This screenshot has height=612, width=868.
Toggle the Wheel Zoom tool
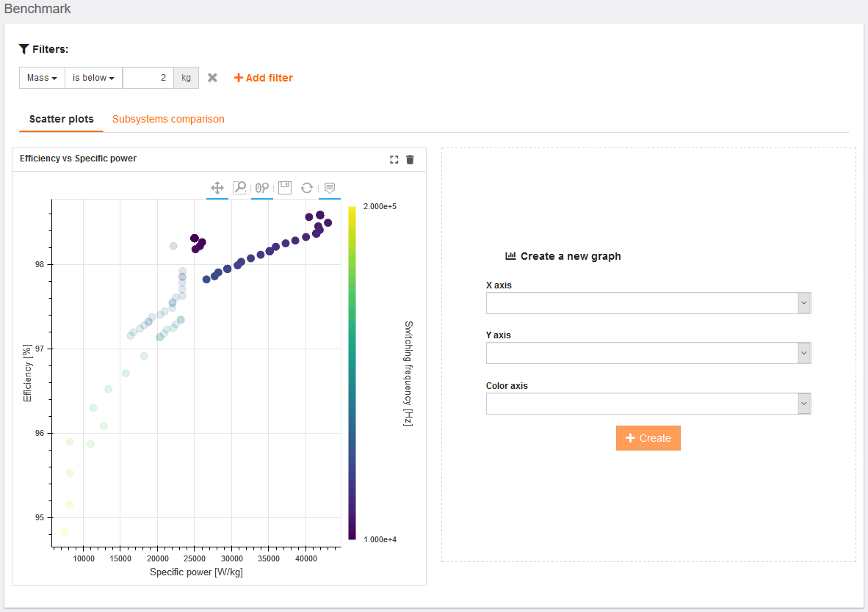pos(262,188)
